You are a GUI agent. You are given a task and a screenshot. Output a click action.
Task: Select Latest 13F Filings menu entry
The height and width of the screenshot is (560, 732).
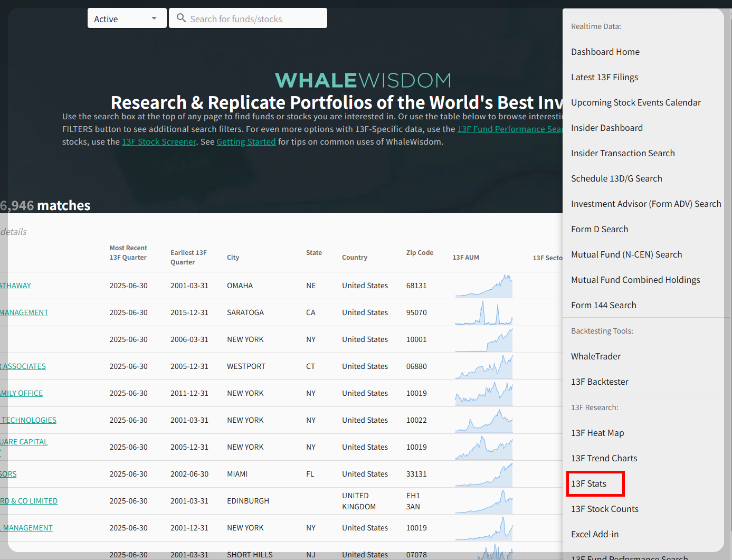604,77
